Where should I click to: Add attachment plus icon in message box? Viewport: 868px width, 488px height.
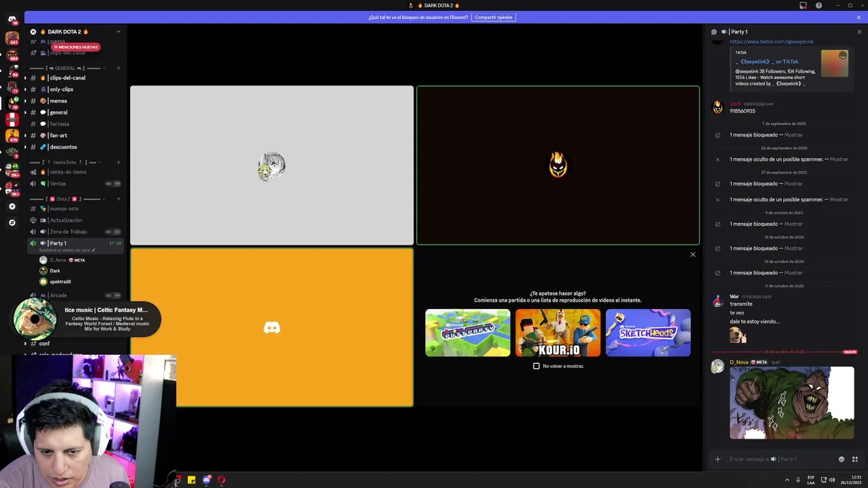point(717,459)
